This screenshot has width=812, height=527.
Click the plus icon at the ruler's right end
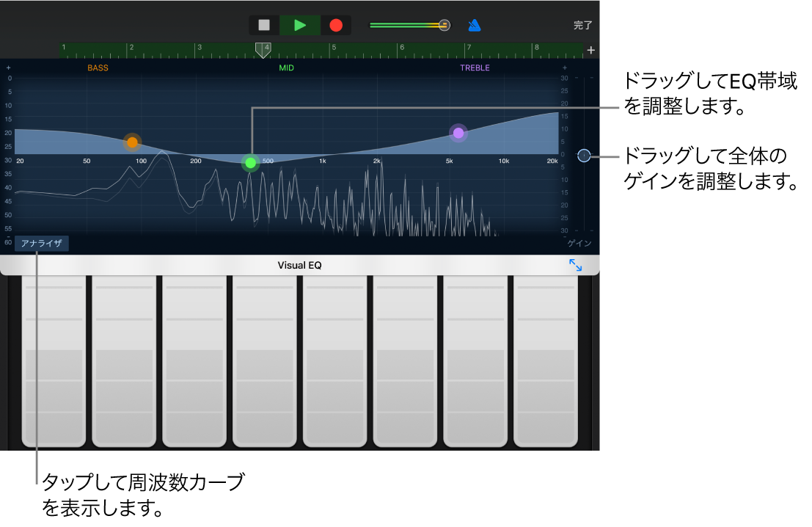590,50
